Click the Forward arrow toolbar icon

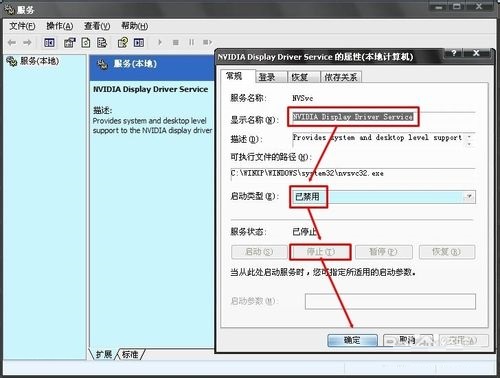click(x=27, y=42)
